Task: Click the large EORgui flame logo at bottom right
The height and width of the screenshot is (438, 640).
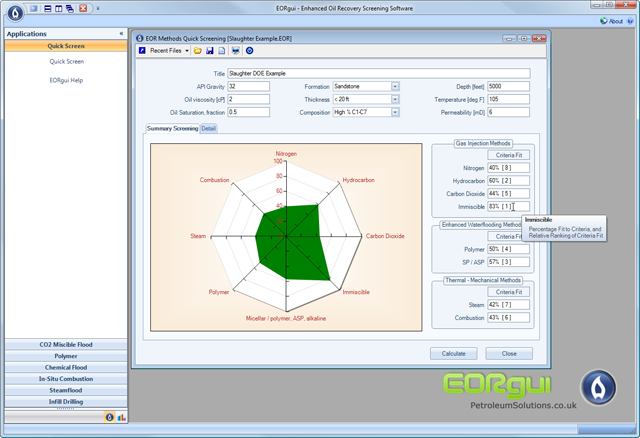Action: coord(598,387)
